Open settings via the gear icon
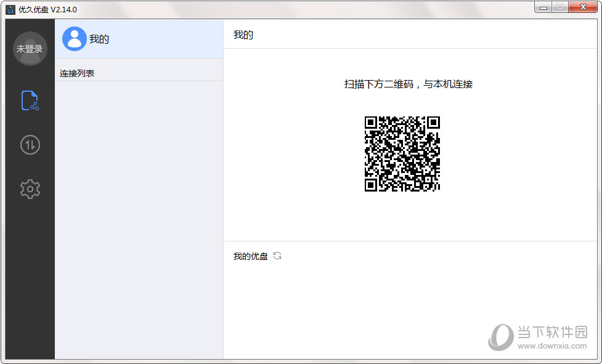The image size is (602, 364). tap(30, 189)
